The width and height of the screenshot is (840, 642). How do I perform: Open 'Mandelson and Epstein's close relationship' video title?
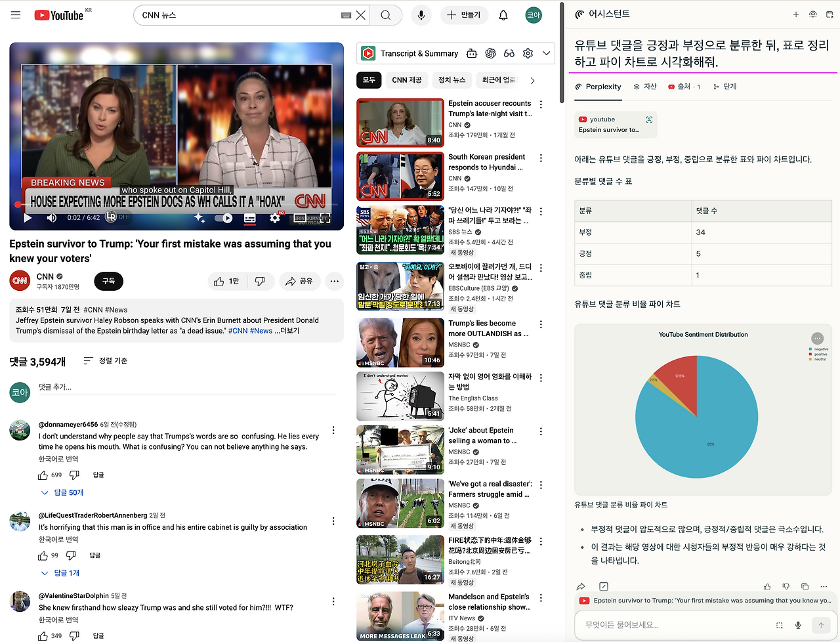(x=490, y=602)
